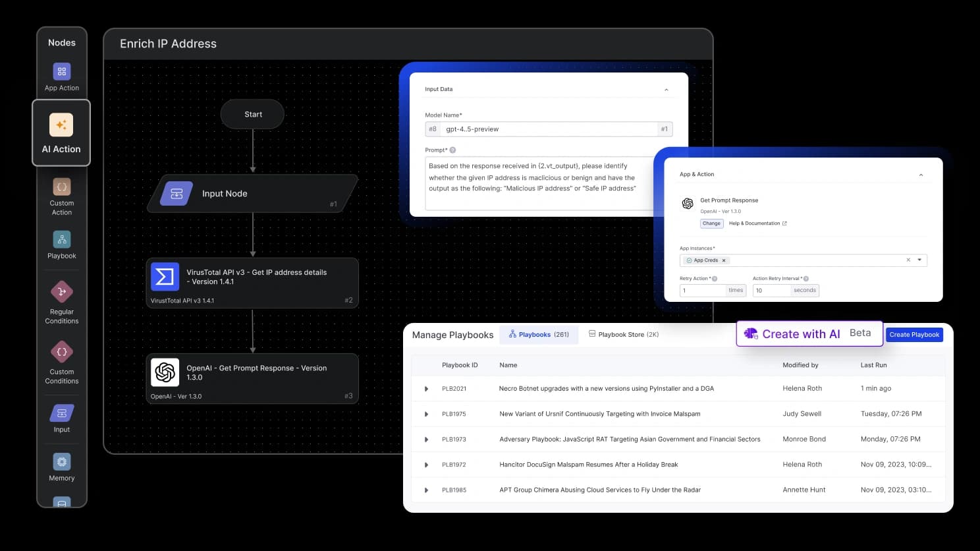This screenshot has width=980, height=551.
Task: Collapse the Input Data section
Action: coord(667,90)
